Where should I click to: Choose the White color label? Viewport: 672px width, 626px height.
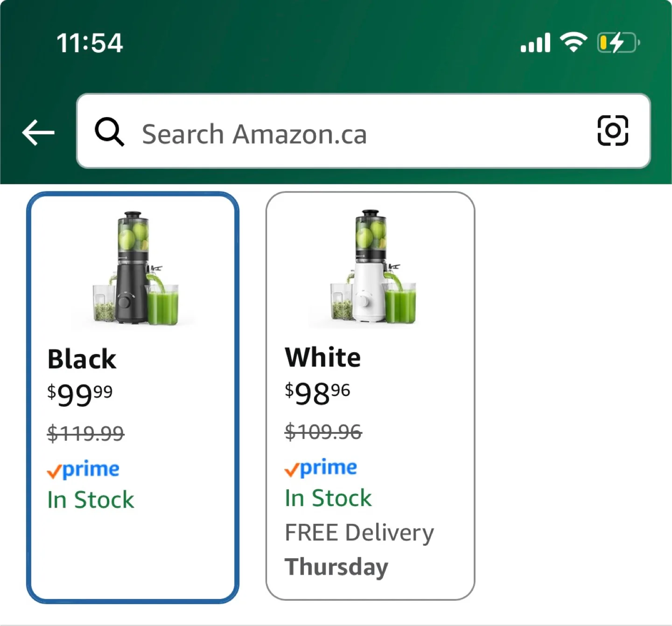coord(323,358)
